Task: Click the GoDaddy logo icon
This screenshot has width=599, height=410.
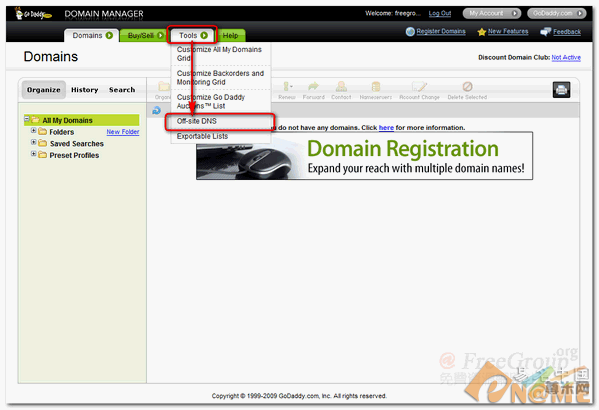Action: point(32,14)
